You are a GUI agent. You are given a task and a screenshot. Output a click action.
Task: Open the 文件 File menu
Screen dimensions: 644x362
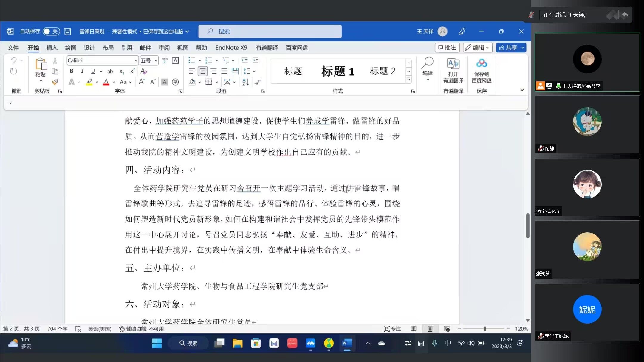[13, 48]
